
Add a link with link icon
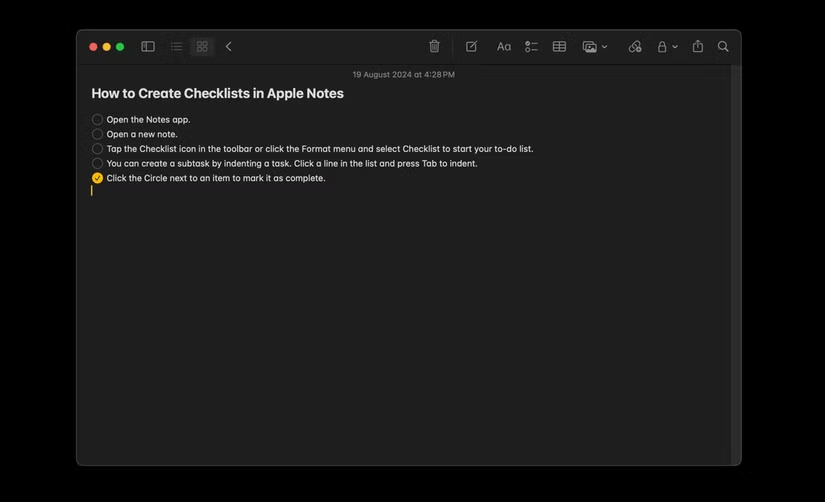tap(635, 47)
